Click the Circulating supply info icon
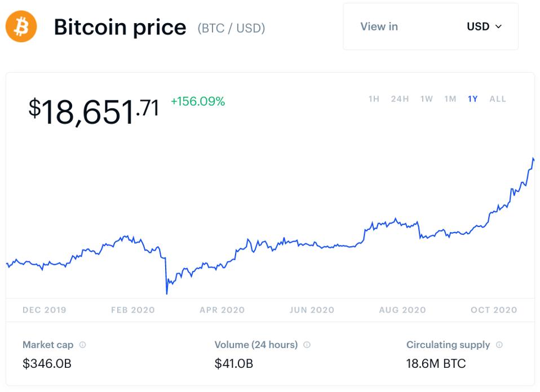The height and width of the screenshot is (392, 540). (x=499, y=345)
